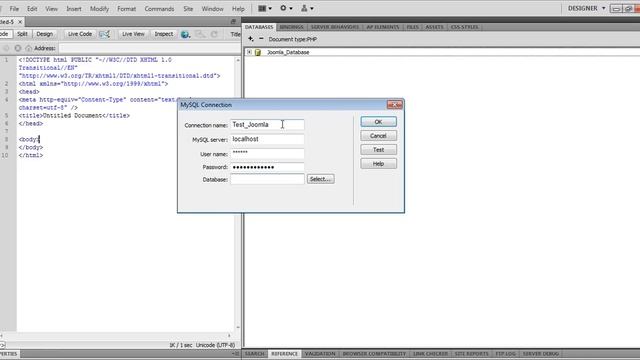Click the browser home icon near Address
Image resolution: width=640 pixels, height=360 pixels.
[29, 48]
